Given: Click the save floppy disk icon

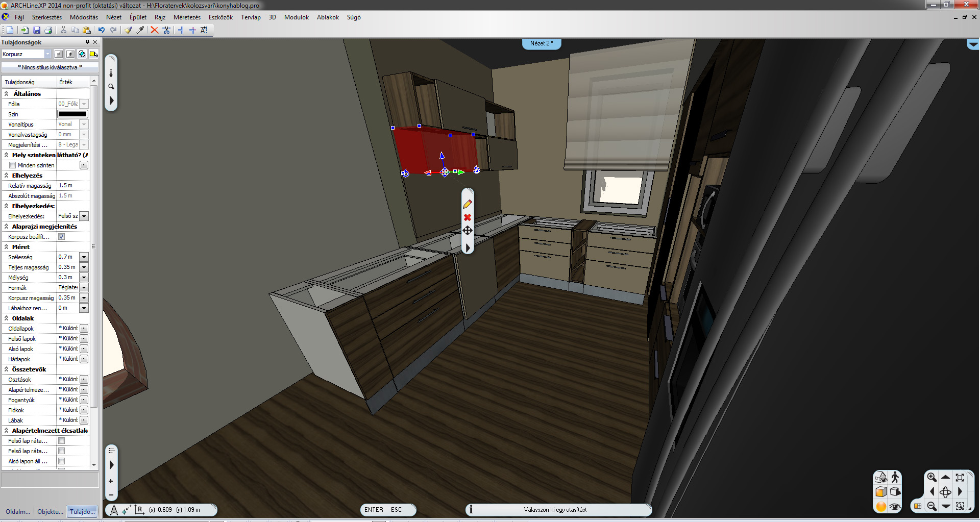Looking at the screenshot, I should coord(37,30).
